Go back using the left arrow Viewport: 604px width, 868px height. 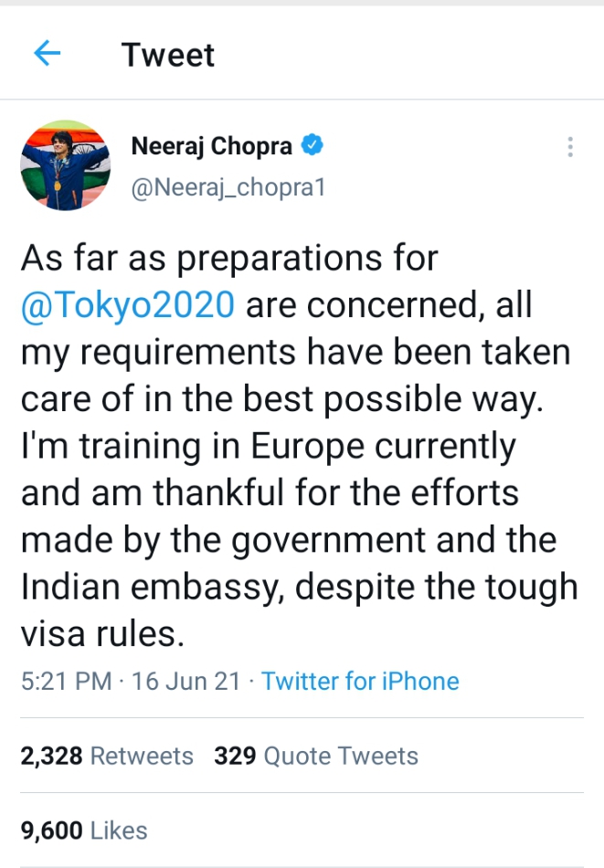click(x=47, y=54)
